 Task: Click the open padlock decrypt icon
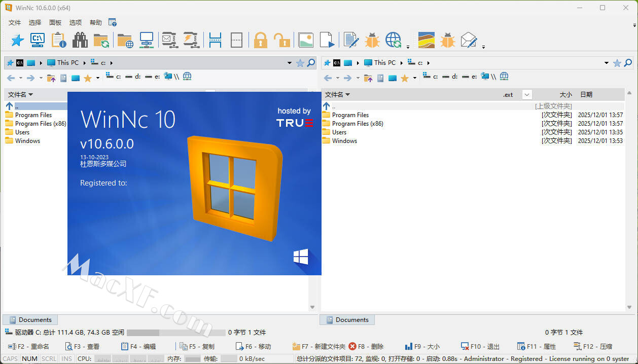coord(281,40)
